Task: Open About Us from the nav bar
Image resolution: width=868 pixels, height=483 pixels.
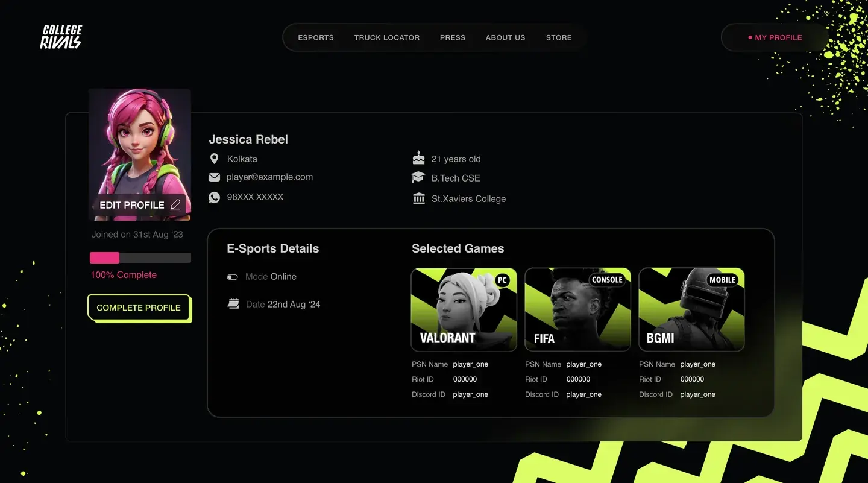Action: click(x=506, y=37)
